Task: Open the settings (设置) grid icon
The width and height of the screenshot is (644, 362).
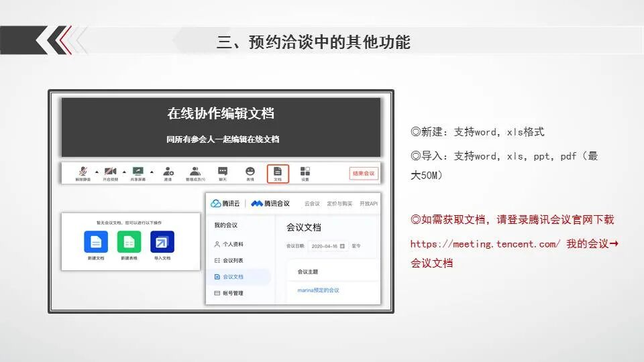Action: pos(305,171)
